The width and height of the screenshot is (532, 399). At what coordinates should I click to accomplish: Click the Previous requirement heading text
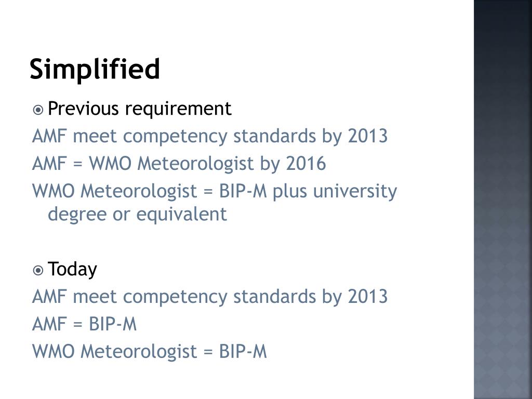tap(139, 109)
